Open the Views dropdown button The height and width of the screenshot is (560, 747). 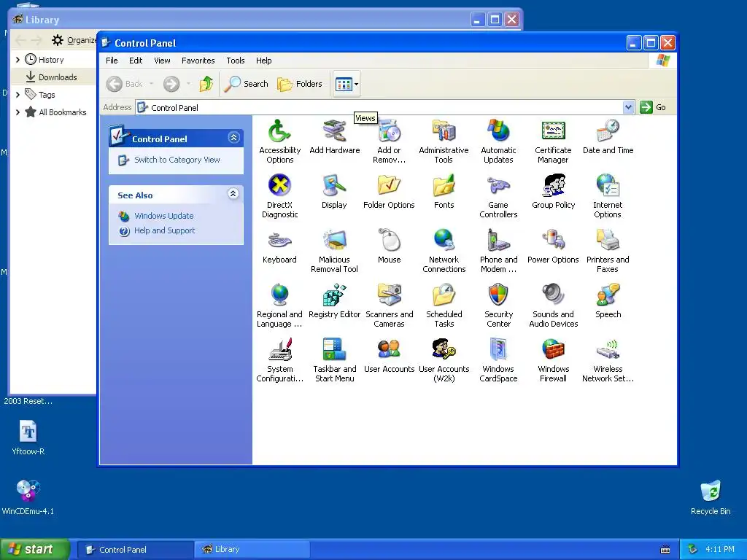[x=347, y=85]
